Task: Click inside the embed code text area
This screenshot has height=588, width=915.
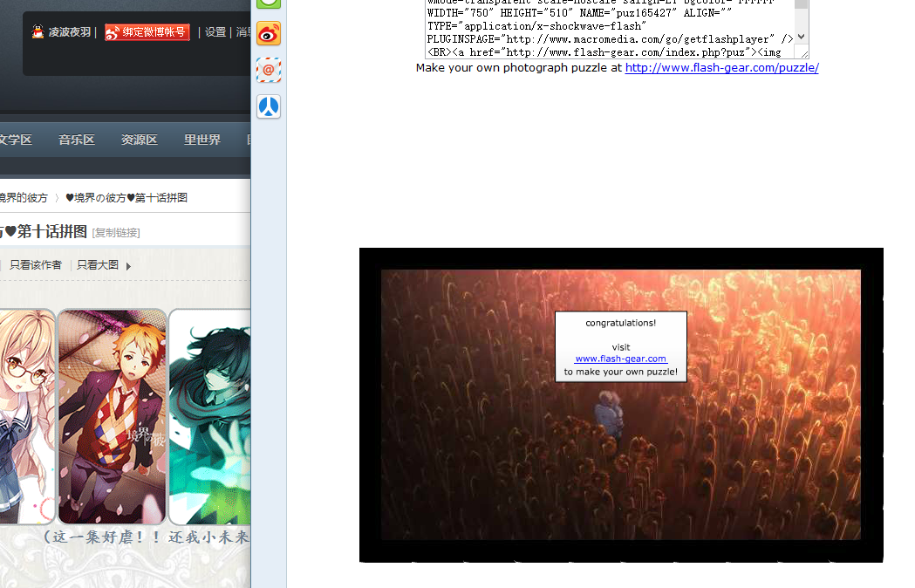Action: (x=609, y=26)
